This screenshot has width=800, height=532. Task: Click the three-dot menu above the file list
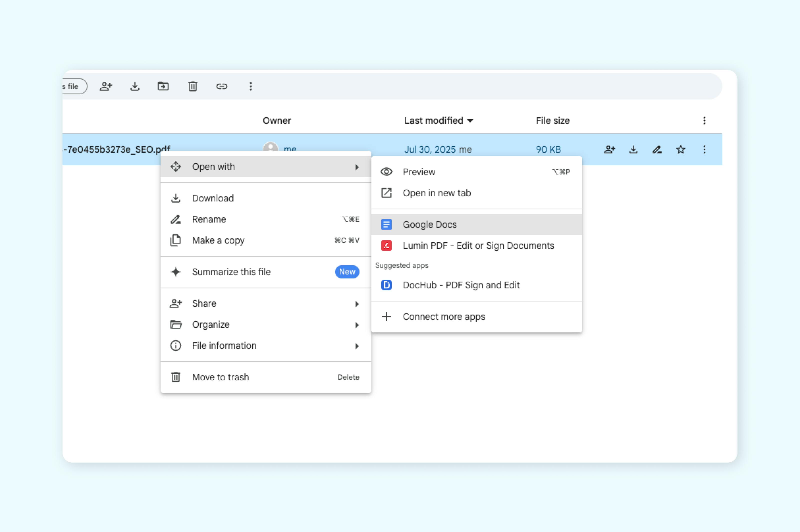704,120
